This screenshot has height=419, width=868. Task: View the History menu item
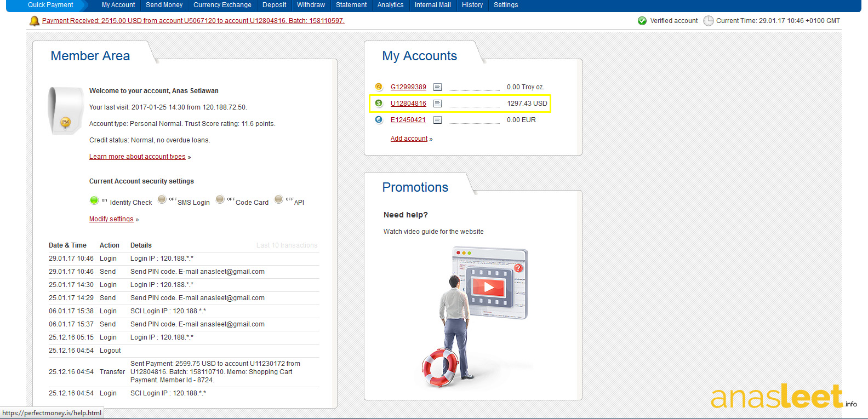pyautogui.click(x=472, y=5)
